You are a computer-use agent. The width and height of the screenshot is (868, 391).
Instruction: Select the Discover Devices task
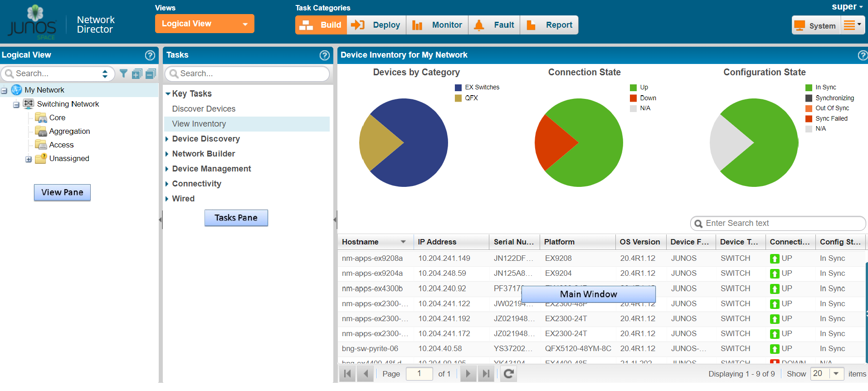[x=204, y=109]
